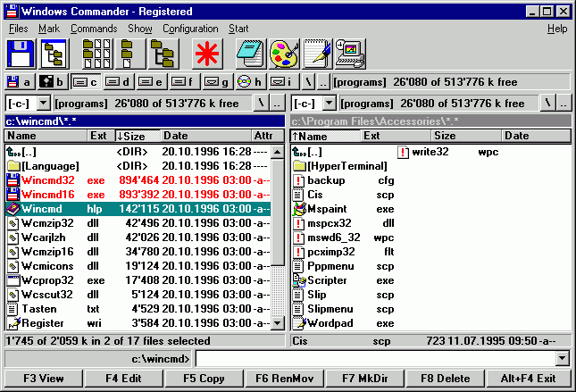
Task: Open the Start menu item
Action: pyautogui.click(x=238, y=29)
